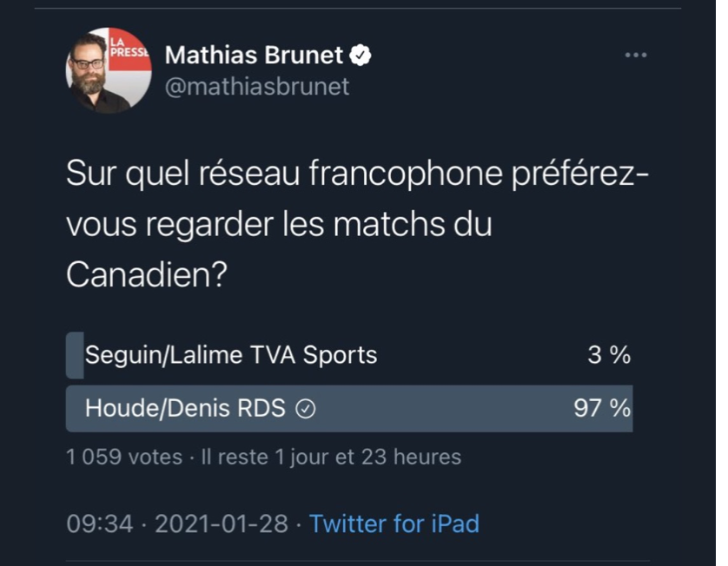Click the 97 % result percentage
This screenshot has width=728, height=566.
602,408
